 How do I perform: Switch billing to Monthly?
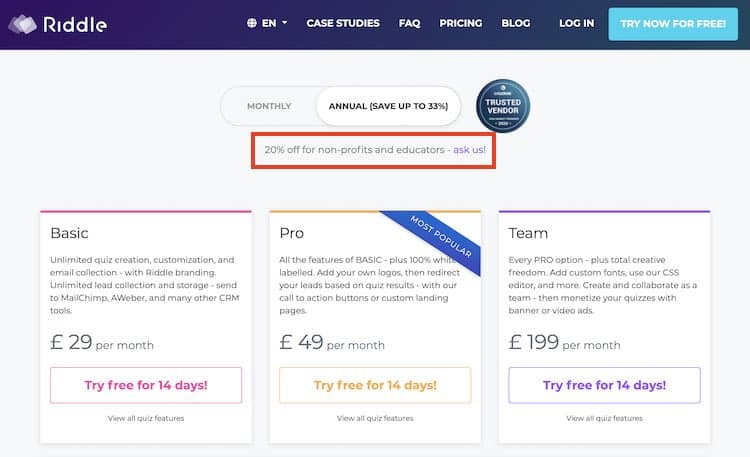[x=269, y=106]
